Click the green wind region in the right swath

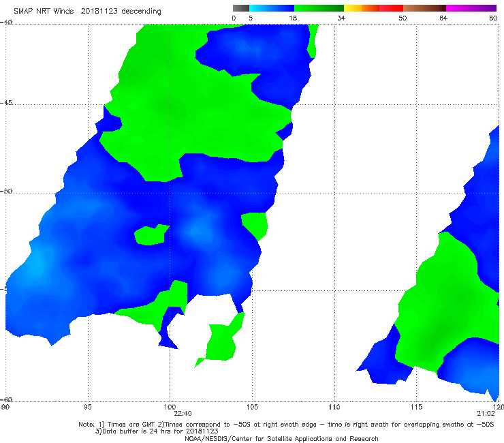[x=443, y=309]
